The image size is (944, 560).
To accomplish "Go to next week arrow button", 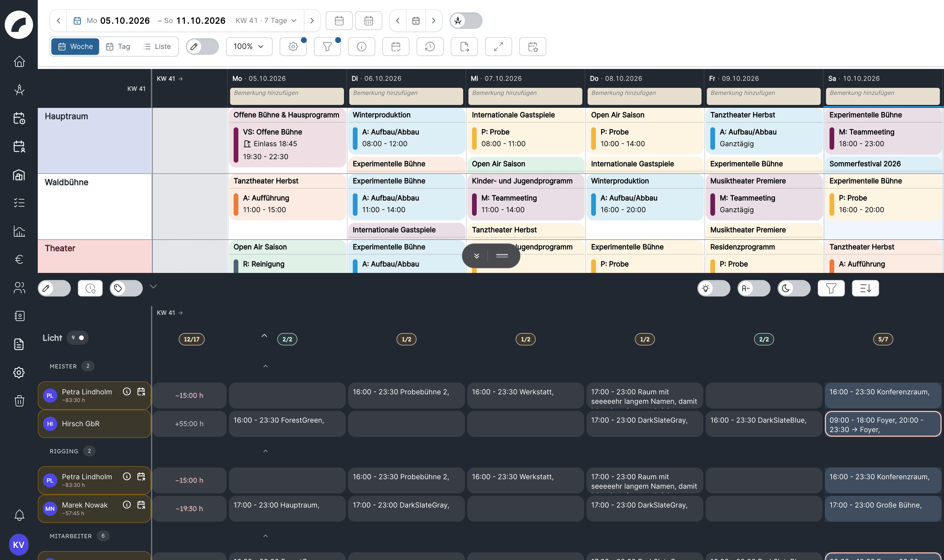I will [312, 20].
